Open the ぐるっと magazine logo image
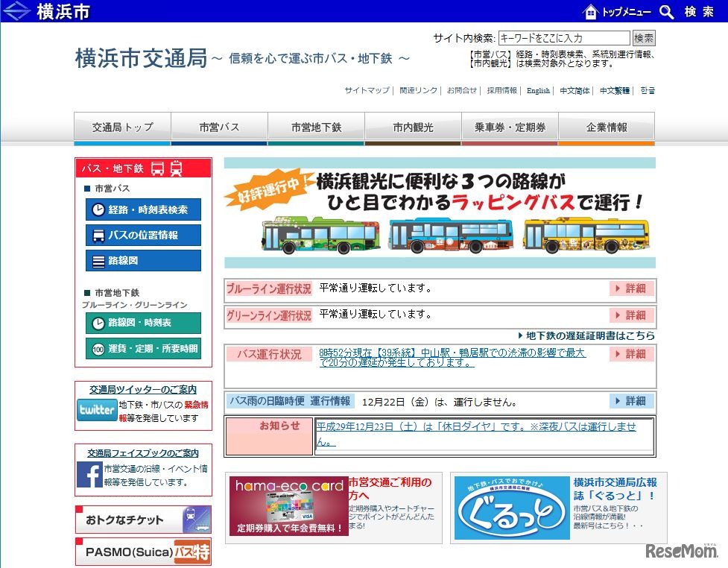Viewport: 728px width, 568px height. (x=512, y=508)
